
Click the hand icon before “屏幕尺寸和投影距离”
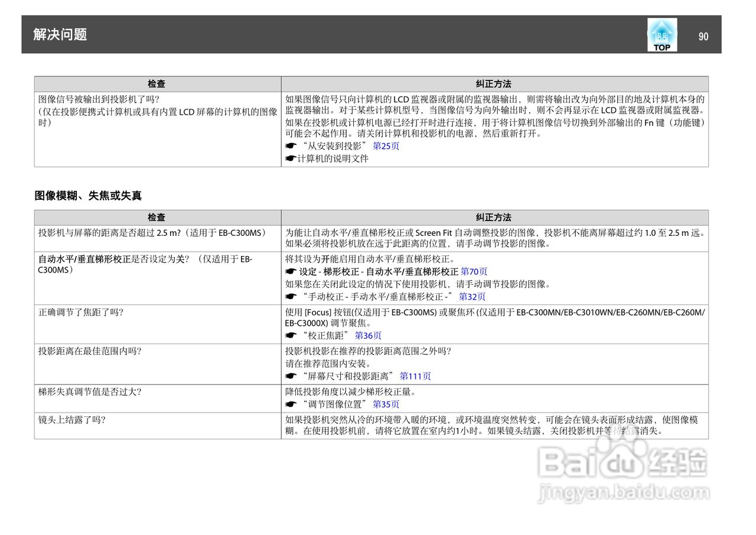pyautogui.click(x=291, y=376)
